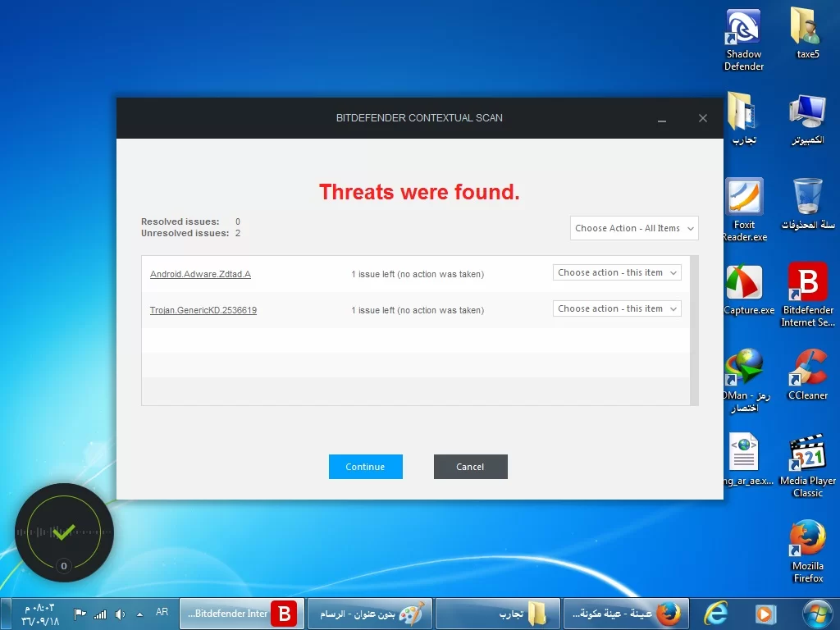Viewport: 840px width, 630px height.
Task: Open Windows Media Player from taskbar
Action: click(765, 614)
